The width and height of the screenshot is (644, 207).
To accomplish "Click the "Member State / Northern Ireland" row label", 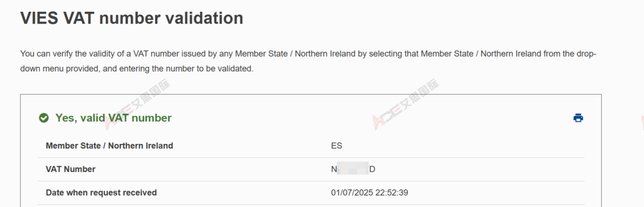I will tap(109, 146).
